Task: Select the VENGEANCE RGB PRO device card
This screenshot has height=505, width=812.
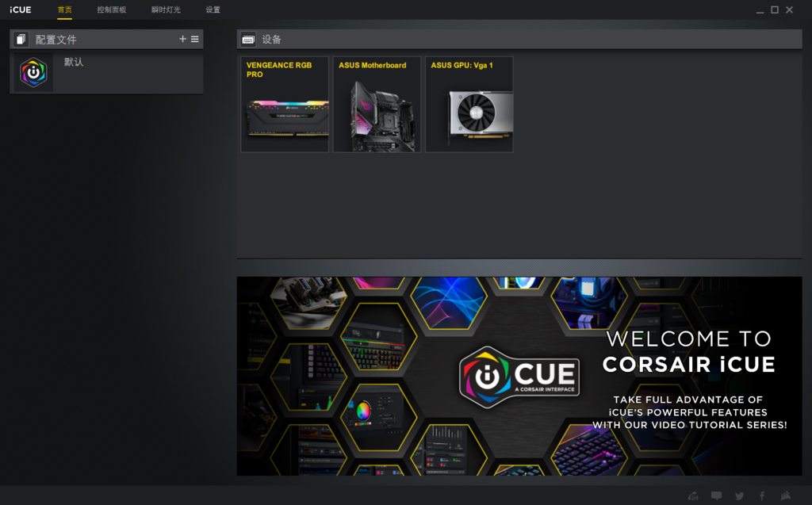Action: tap(285, 104)
